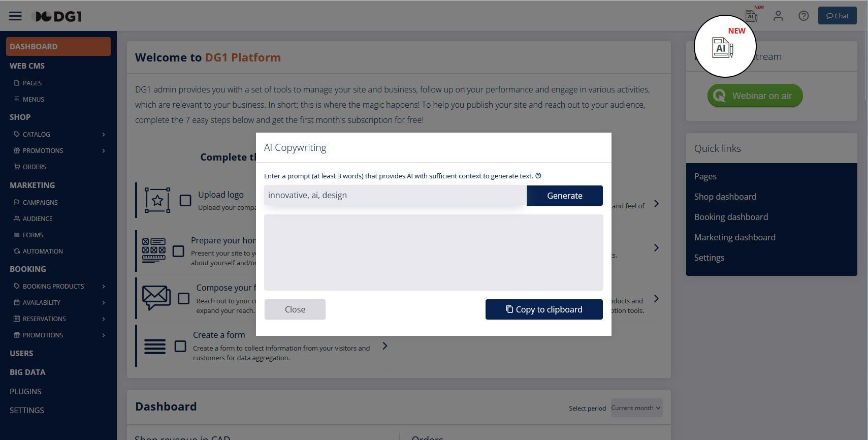Image resolution: width=868 pixels, height=440 pixels.
Task: Open the hamburger navigation menu
Action: coord(15,16)
